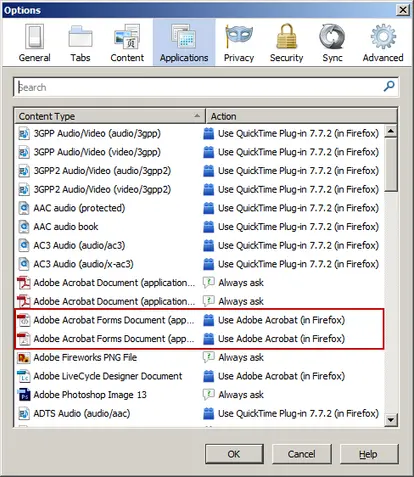Open the Advanced options panel
Image resolution: width=414 pixels, height=477 pixels.
pos(383,43)
